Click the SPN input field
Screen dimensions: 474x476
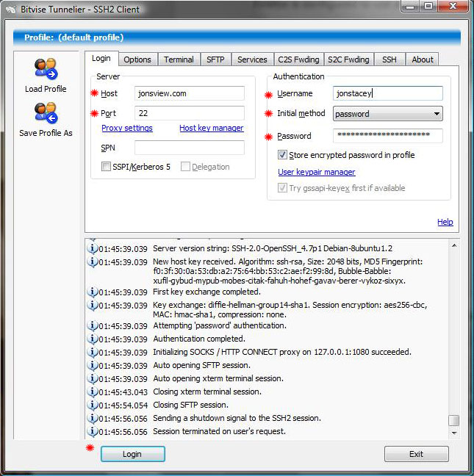point(190,148)
